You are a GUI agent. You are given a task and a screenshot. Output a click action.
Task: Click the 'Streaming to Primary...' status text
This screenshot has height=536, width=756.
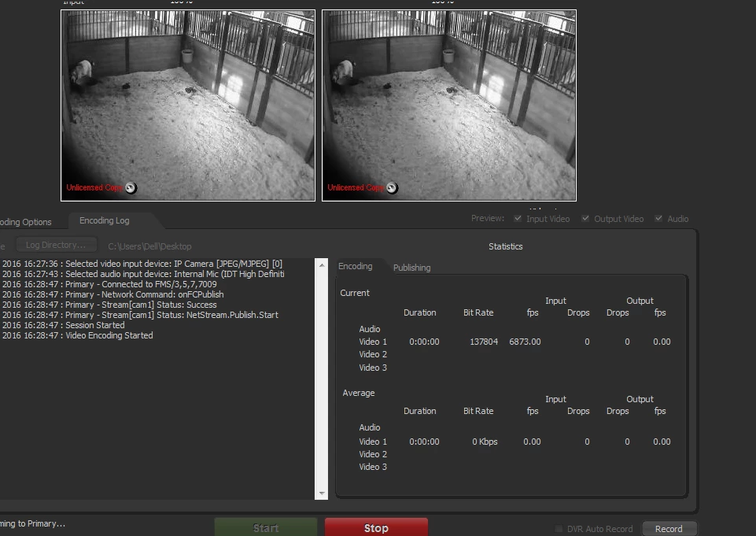(x=32, y=523)
